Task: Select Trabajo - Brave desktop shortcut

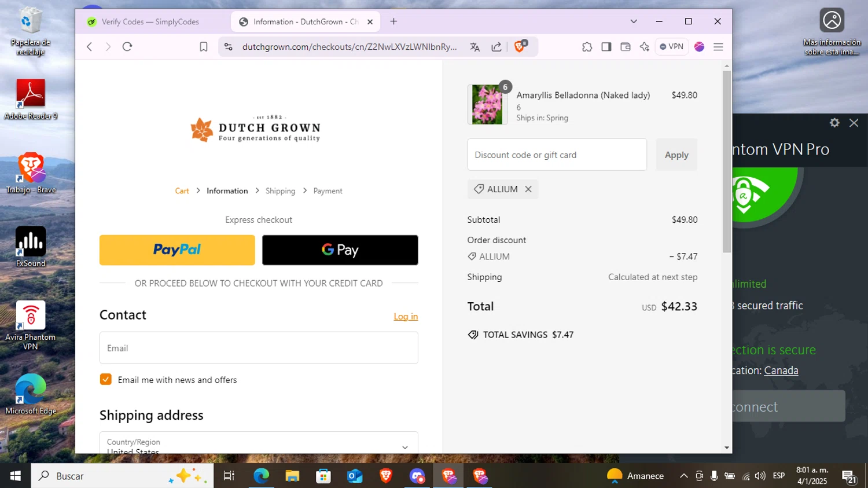Action: (31, 173)
